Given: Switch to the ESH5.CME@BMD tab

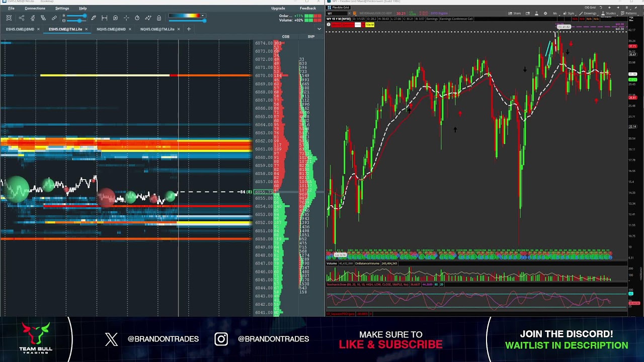Looking at the screenshot, I should (20, 29).
